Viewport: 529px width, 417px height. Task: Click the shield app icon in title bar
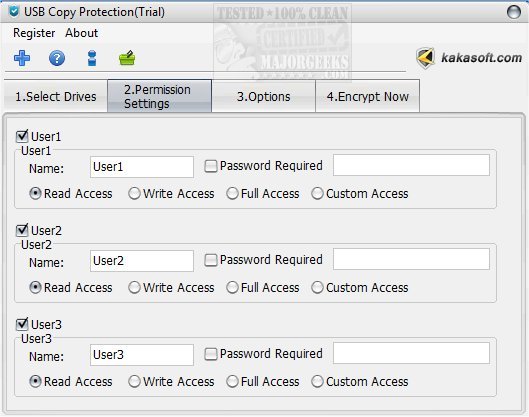[14, 12]
